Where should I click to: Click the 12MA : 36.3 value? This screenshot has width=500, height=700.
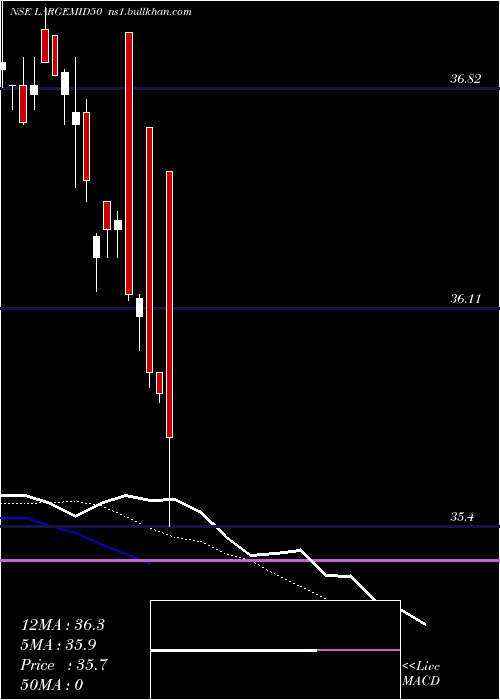click(62, 625)
